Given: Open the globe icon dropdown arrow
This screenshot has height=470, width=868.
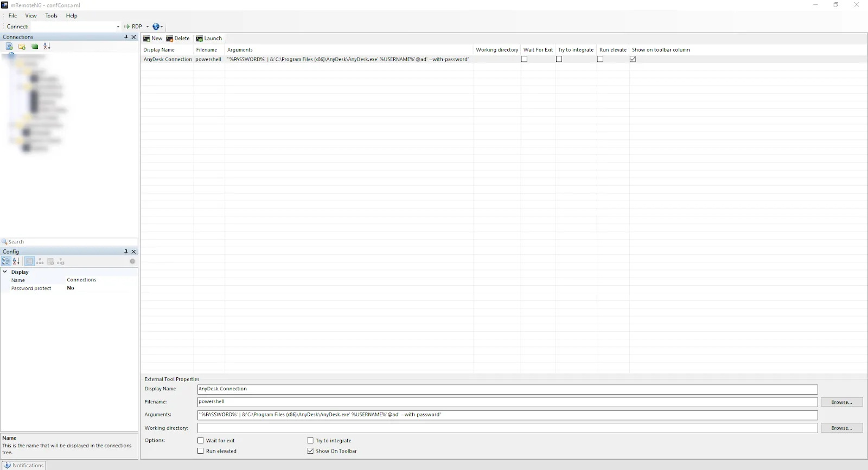Looking at the screenshot, I should [x=162, y=27].
